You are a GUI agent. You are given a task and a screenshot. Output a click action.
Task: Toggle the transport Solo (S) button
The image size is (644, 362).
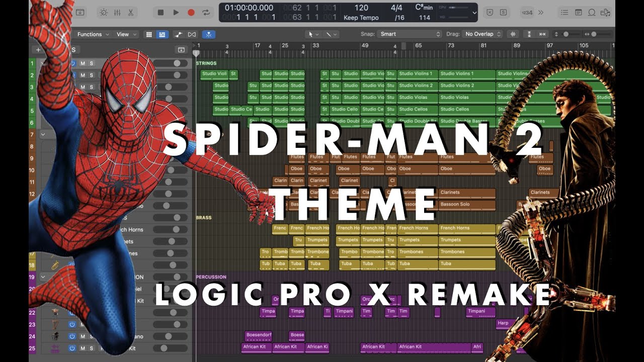click(504, 13)
